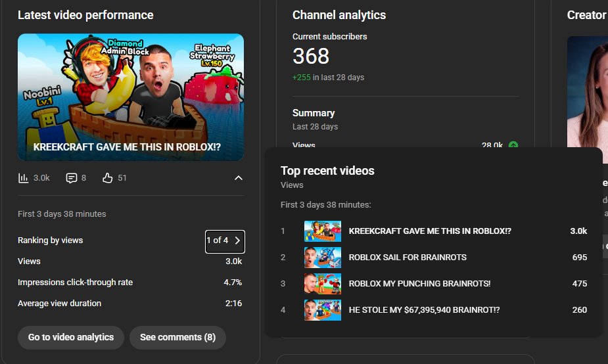Viewport: 608px width, 364px height.
Task: Open thumbnail of ROBLOX SAIL FOR BRAINROTS
Action: 323,258
